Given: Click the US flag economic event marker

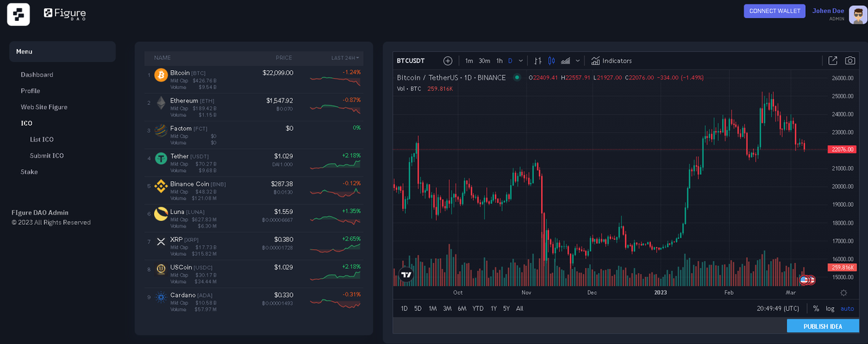Looking at the screenshot, I should [804, 280].
